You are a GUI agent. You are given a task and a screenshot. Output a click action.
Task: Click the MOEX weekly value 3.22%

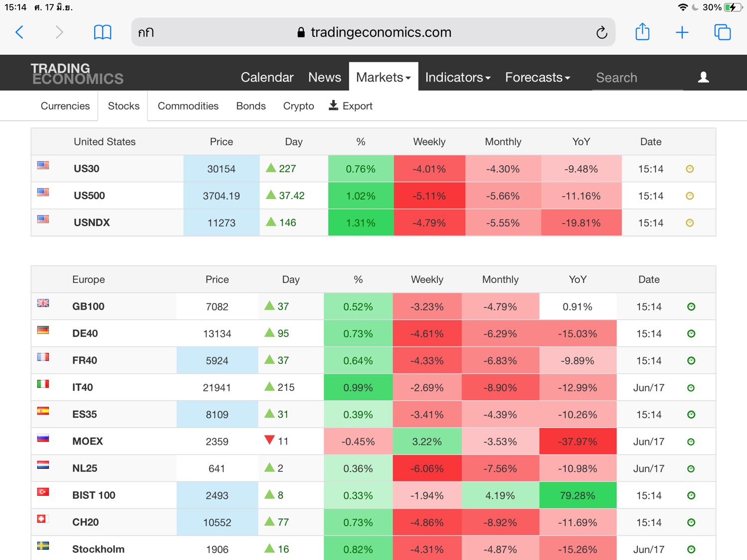pyautogui.click(x=427, y=442)
